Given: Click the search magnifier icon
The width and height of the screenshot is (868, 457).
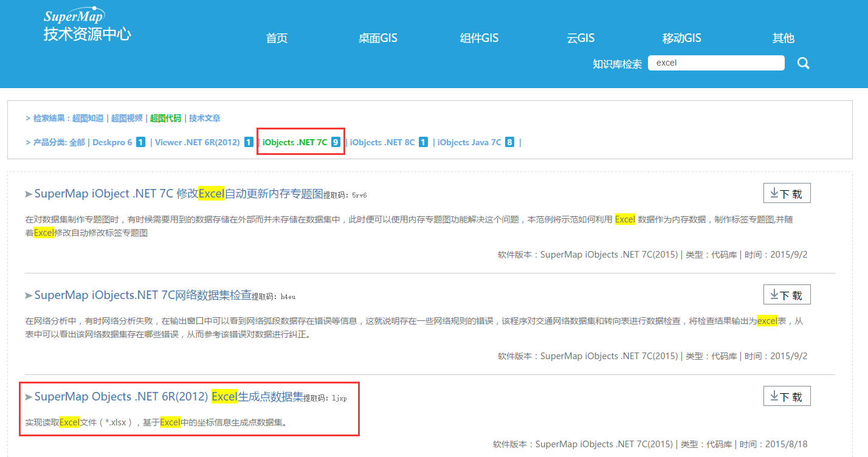Looking at the screenshot, I should (803, 63).
